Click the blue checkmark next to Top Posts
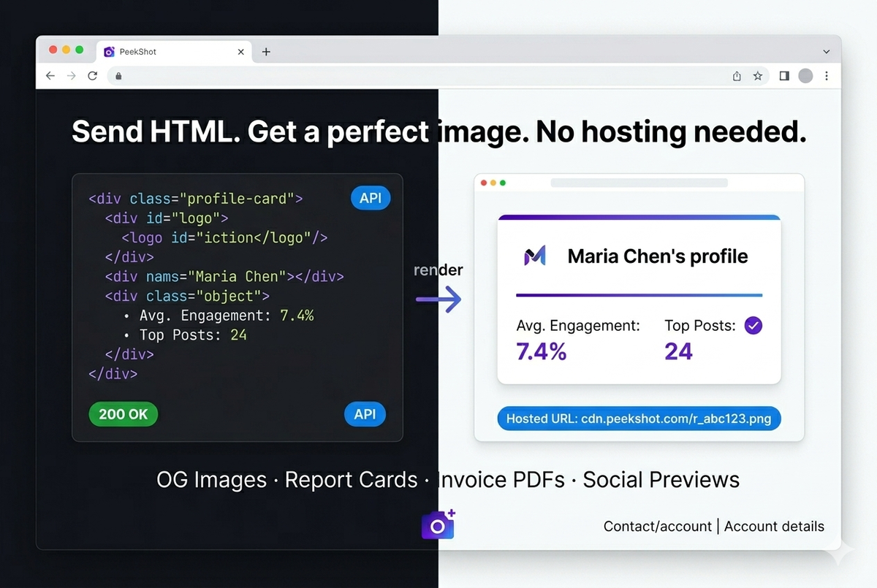The height and width of the screenshot is (588, 877). tap(753, 325)
